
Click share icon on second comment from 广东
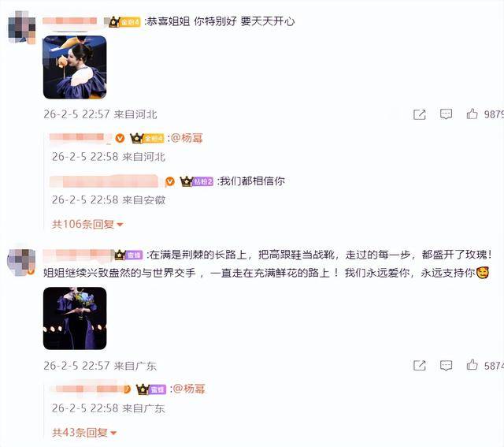(420, 366)
